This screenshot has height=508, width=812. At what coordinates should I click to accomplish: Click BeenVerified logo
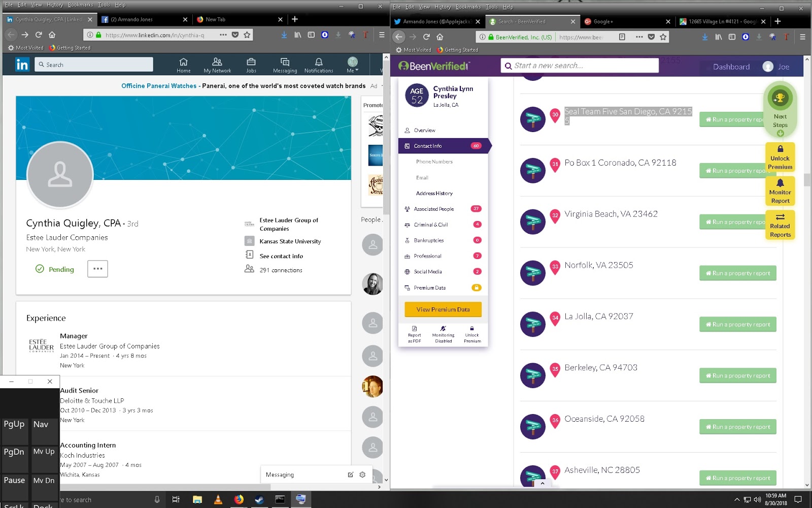click(x=434, y=66)
